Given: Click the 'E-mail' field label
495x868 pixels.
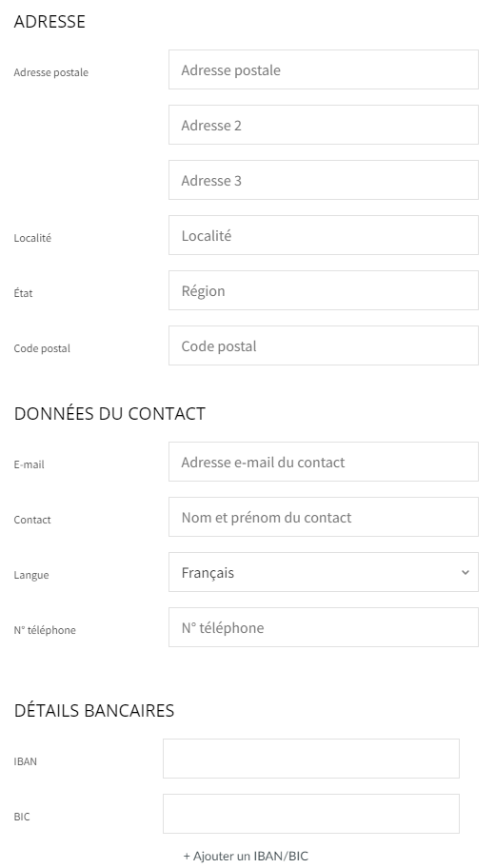Looking at the screenshot, I should click(29, 464).
